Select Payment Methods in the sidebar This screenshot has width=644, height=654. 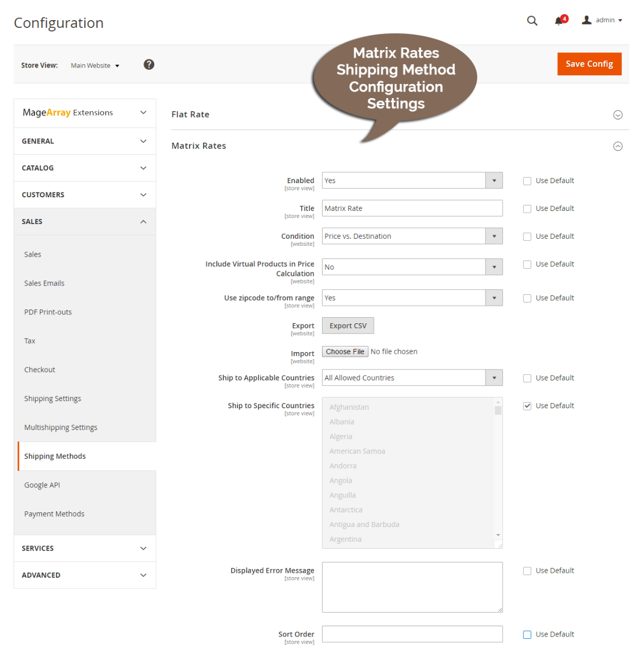[x=54, y=513]
